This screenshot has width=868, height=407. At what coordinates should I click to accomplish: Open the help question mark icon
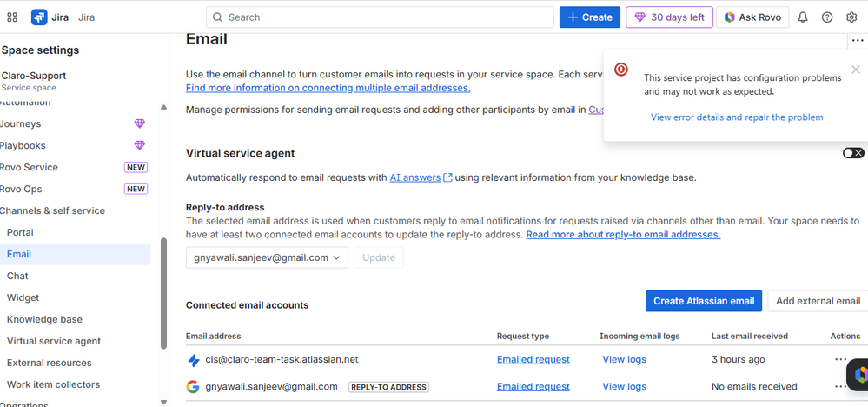[x=827, y=17]
